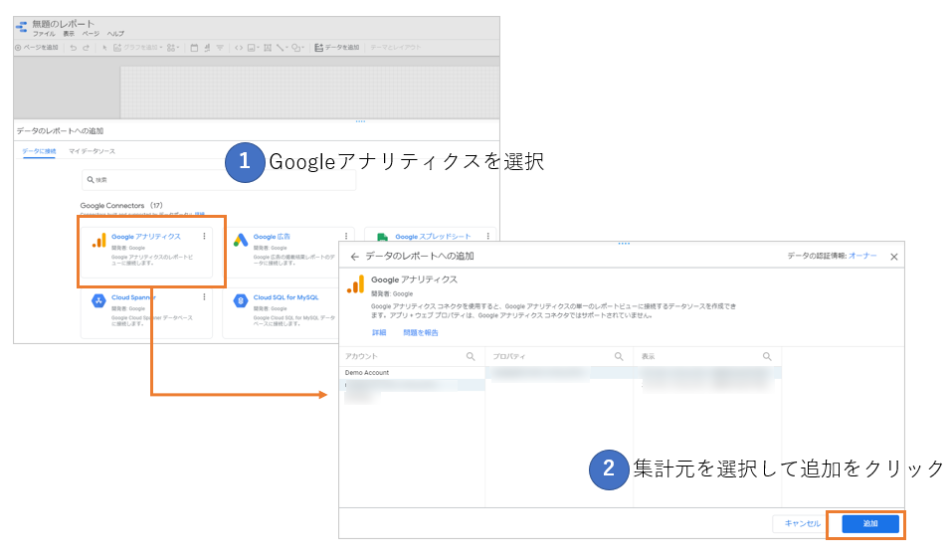Close the Google Analytics connector dialog
The height and width of the screenshot is (560, 951).
tap(894, 257)
